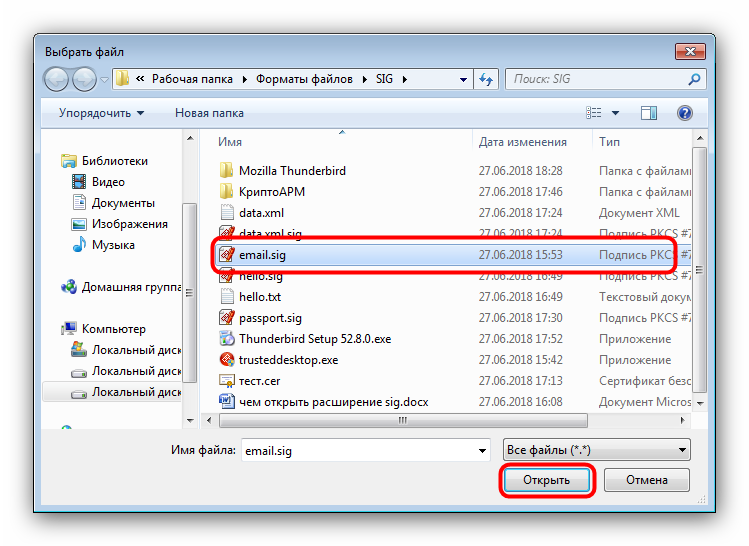Click the Word document icon for sig.docx
Screen dimensions: 749x546
[x=227, y=402]
